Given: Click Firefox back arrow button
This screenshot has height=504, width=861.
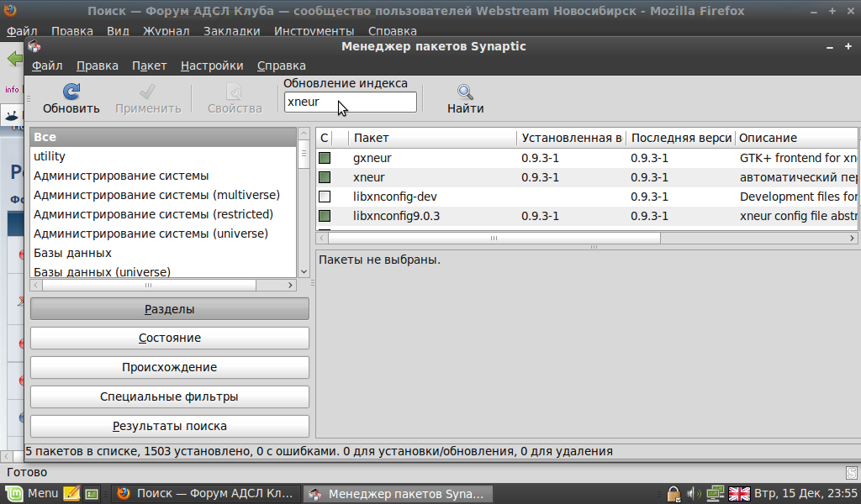Looking at the screenshot, I should (15, 59).
